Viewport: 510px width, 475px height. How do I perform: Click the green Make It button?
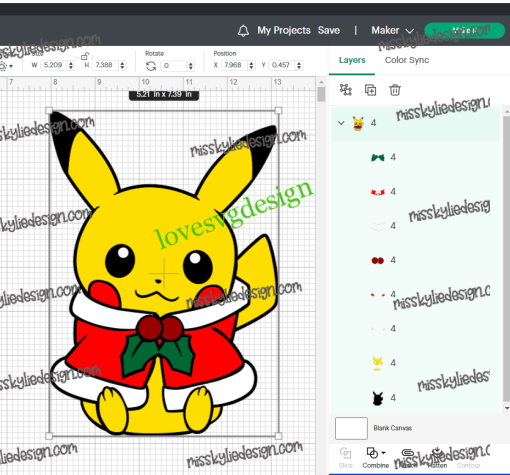[464, 31]
